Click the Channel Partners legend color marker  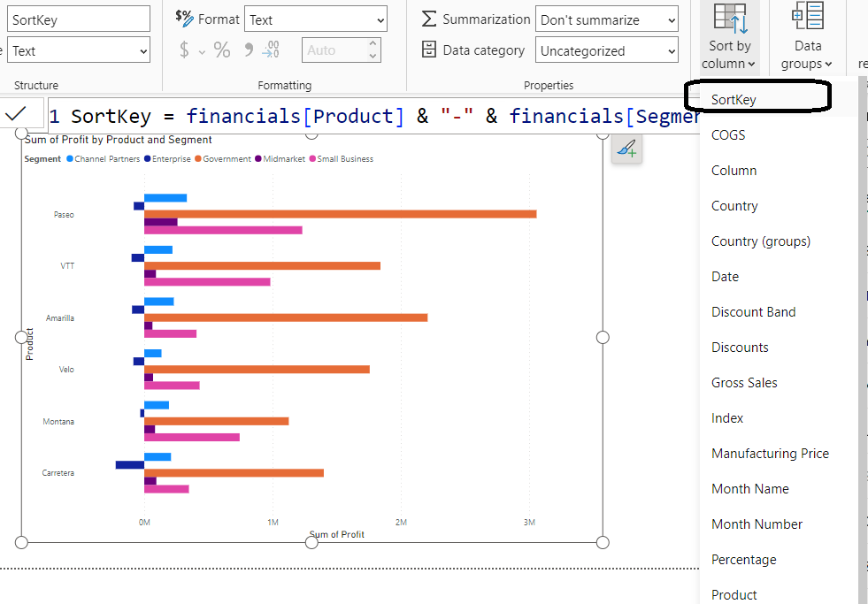coord(70,159)
